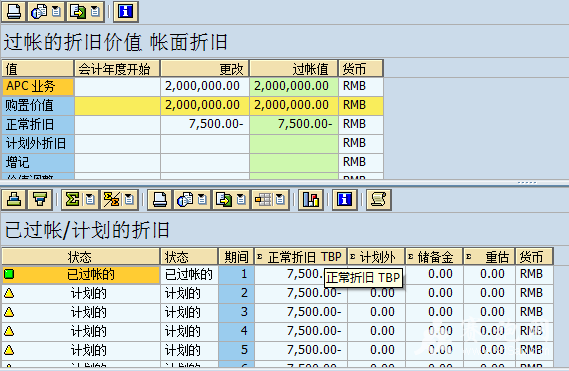Click the second-column 计划的 cell for period 5
569x371 pixels.
(x=189, y=350)
